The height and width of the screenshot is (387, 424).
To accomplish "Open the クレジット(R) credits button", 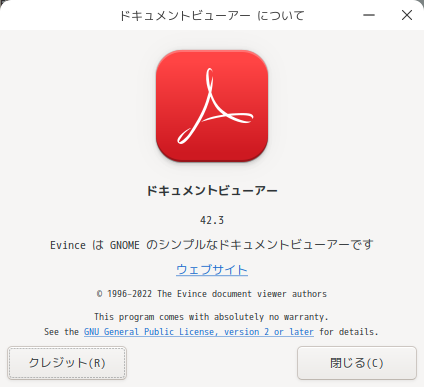I will (x=67, y=363).
